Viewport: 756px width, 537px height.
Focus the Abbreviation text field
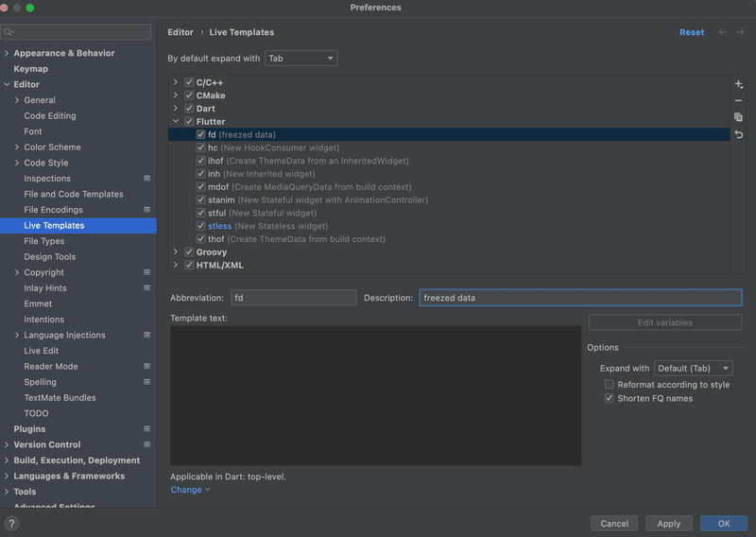293,298
